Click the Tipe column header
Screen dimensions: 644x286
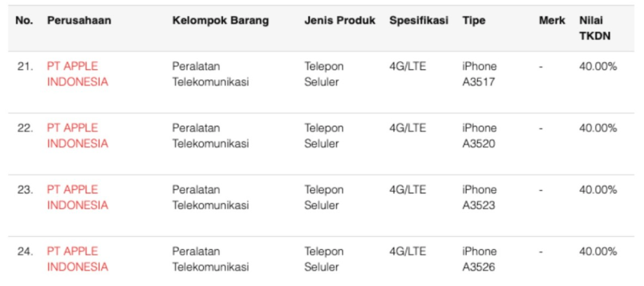tap(474, 21)
